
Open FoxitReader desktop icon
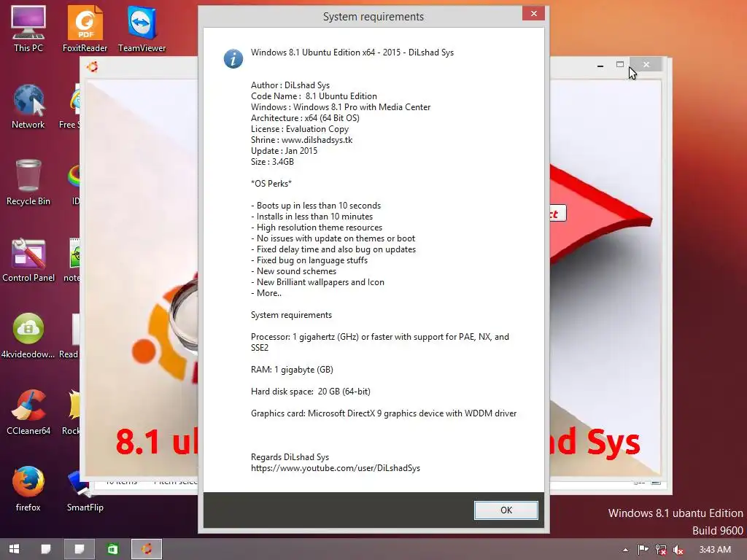pos(85,29)
